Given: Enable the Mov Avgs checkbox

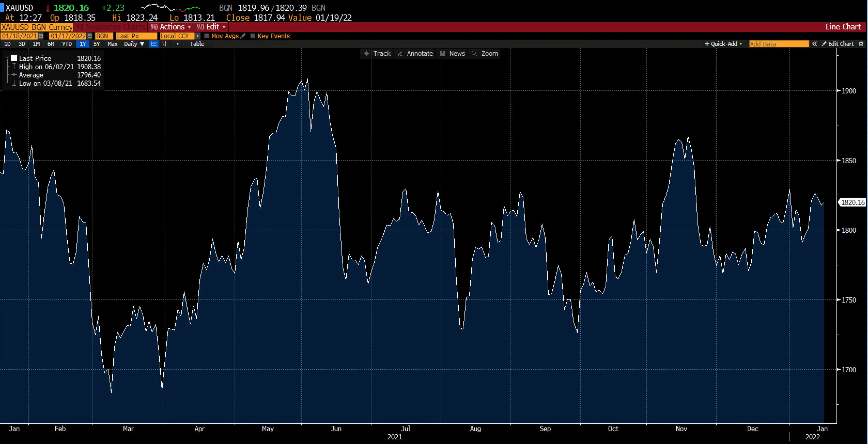Looking at the screenshot, I should point(207,36).
